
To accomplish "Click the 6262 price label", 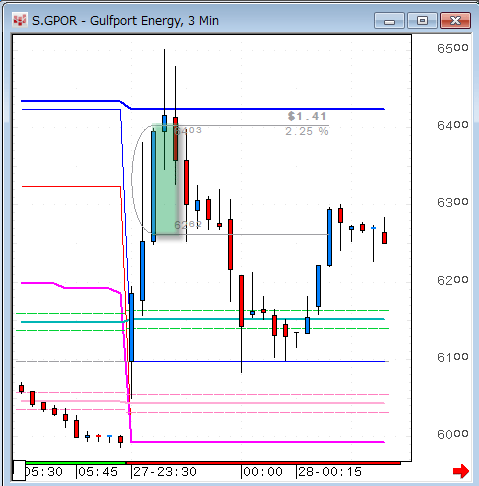I will point(188,225).
